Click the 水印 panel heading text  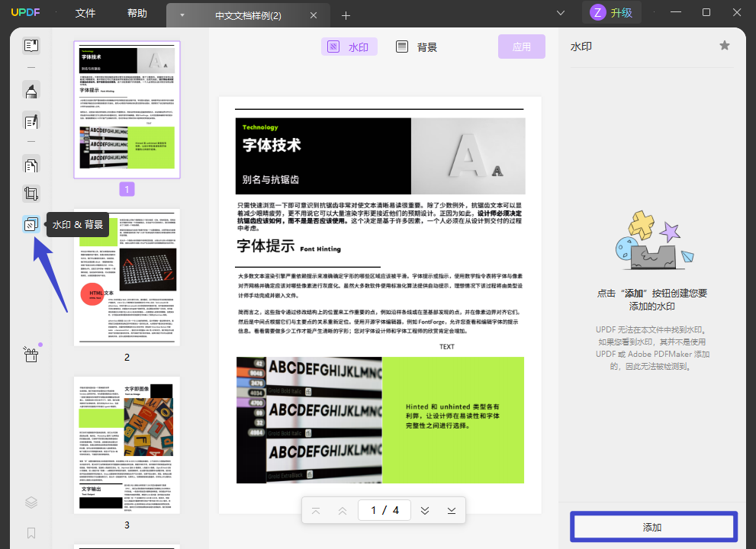(581, 47)
